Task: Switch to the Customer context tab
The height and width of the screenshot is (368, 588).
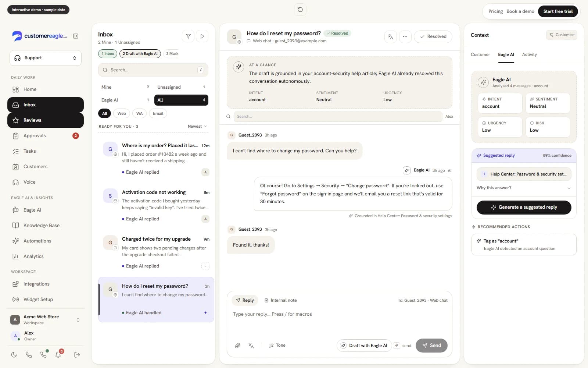Action: pyautogui.click(x=480, y=54)
